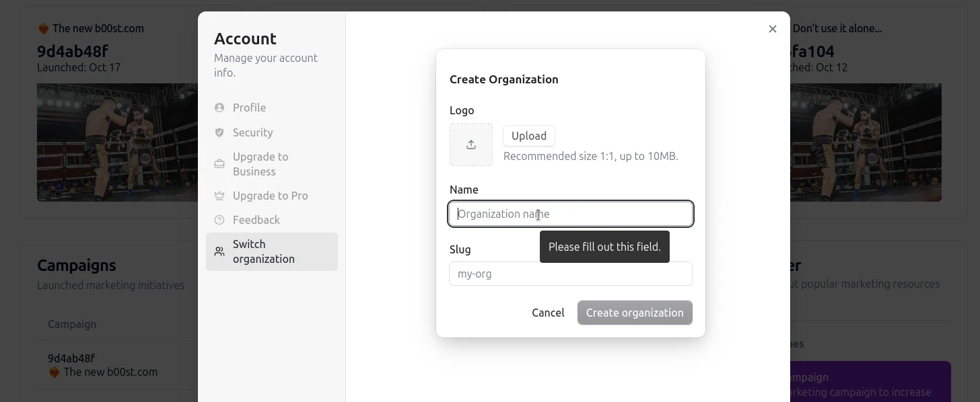Click the Security shield icon
The width and height of the screenshot is (980, 402).
tap(219, 132)
